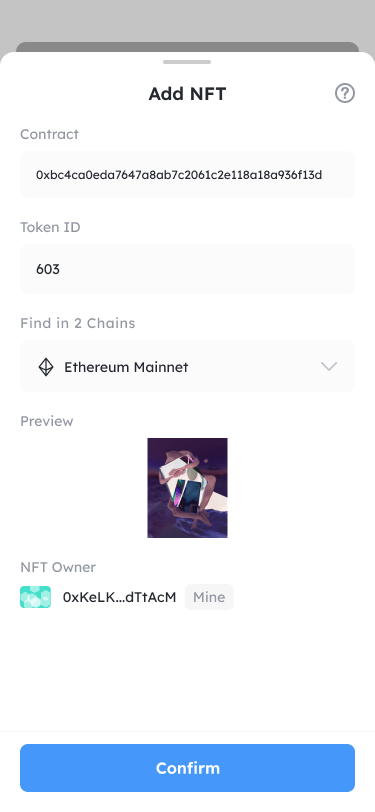The width and height of the screenshot is (375, 812).
Task: Click the sheet drag handle bar
Action: click(187, 62)
